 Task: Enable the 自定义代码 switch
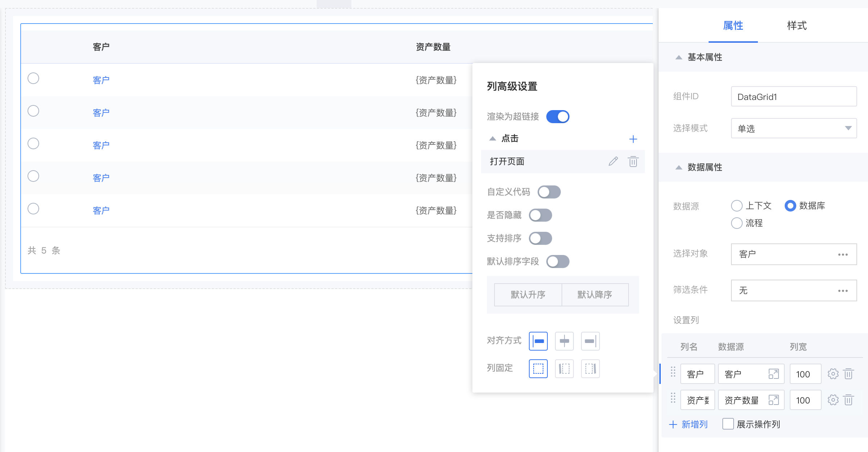coord(549,192)
